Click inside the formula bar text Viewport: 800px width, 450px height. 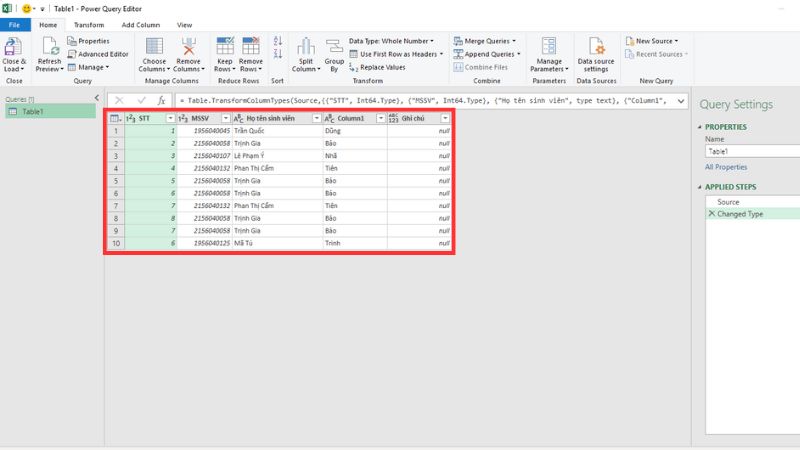[x=420, y=101]
